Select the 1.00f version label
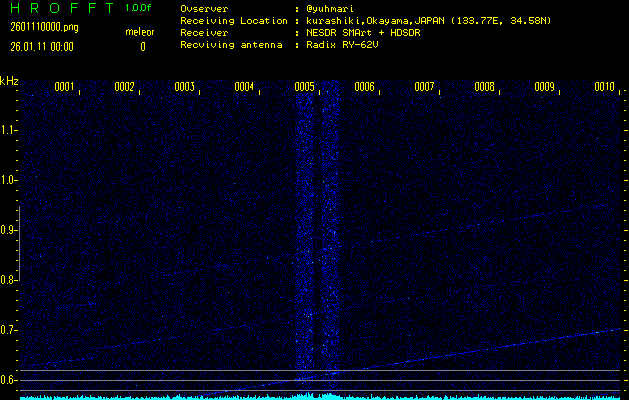The image size is (629, 400). (x=139, y=8)
